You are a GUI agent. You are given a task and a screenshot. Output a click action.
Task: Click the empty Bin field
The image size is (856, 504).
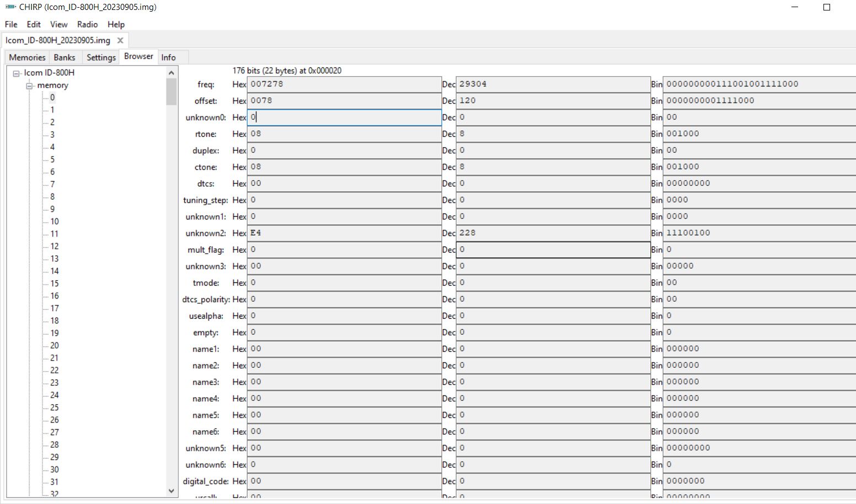(759, 333)
